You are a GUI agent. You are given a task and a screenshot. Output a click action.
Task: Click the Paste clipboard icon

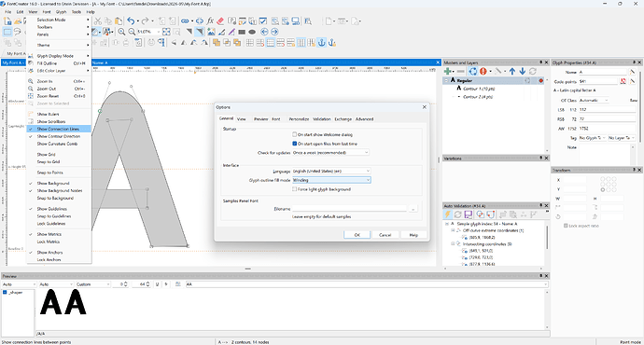(x=119, y=21)
